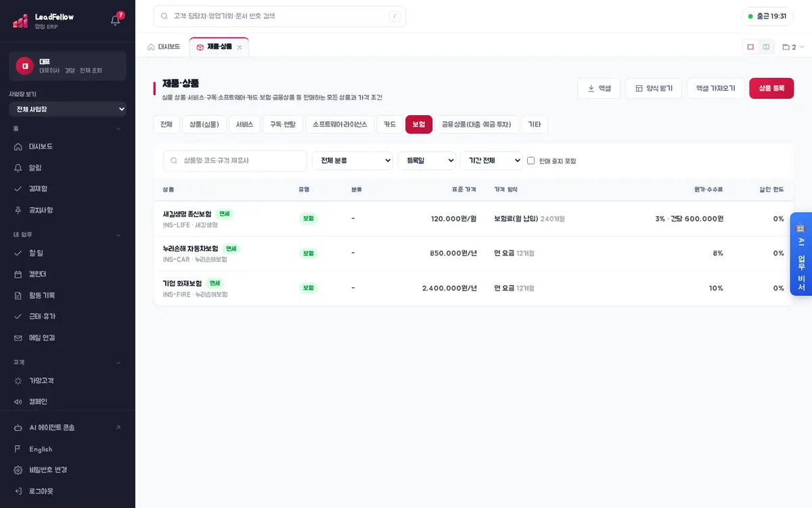
Task: Switch to the 대시보드 tab
Action: (164, 47)
